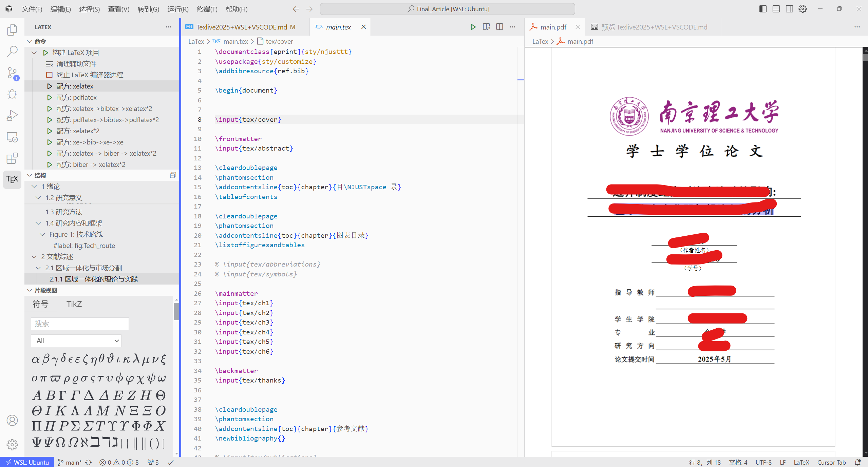
Task: Open the Accounts icon in activity bar
Action: 12,420
